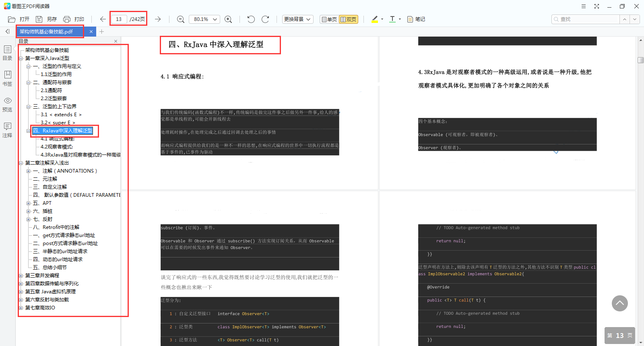Viewport: 644px width, 346px height.
Task: Print the document with 打印
Action: [x=74, y=19]
